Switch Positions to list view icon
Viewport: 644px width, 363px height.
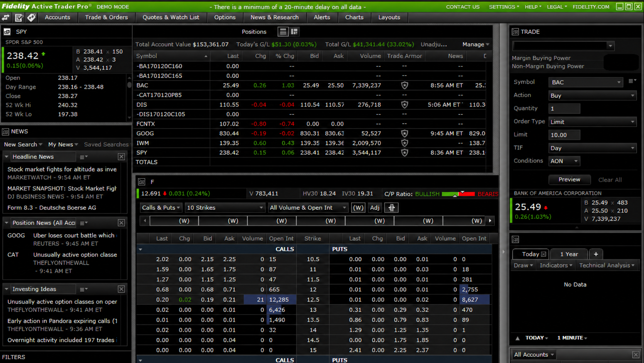(x=283, y=32)
